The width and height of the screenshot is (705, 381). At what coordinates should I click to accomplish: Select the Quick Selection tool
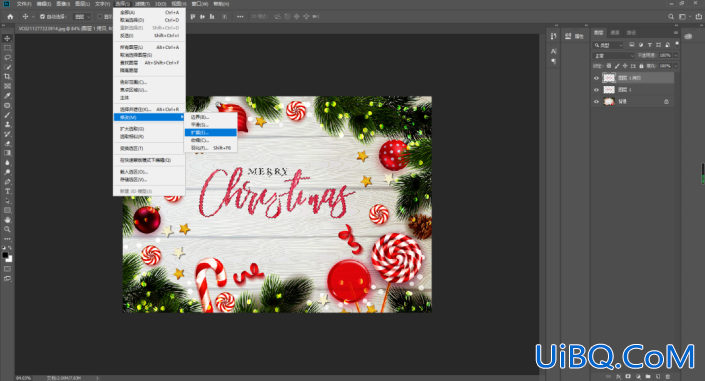tap(7, 67)
